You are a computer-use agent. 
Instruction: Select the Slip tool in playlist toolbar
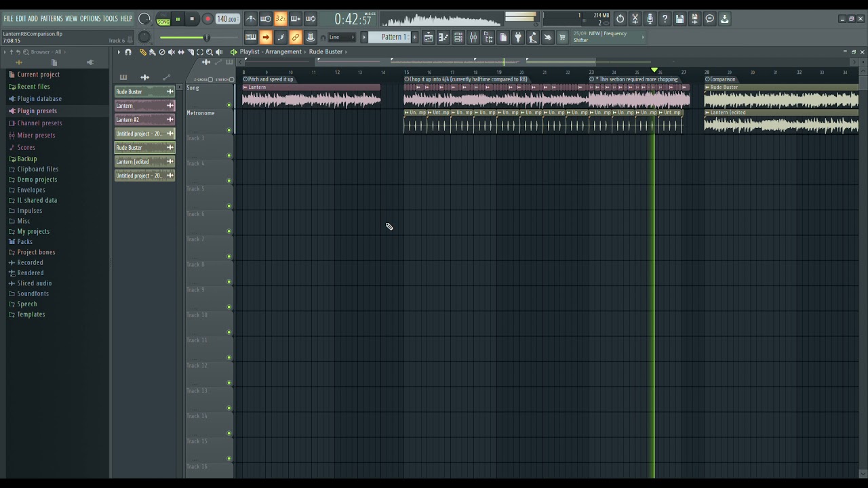coord(181,52)
